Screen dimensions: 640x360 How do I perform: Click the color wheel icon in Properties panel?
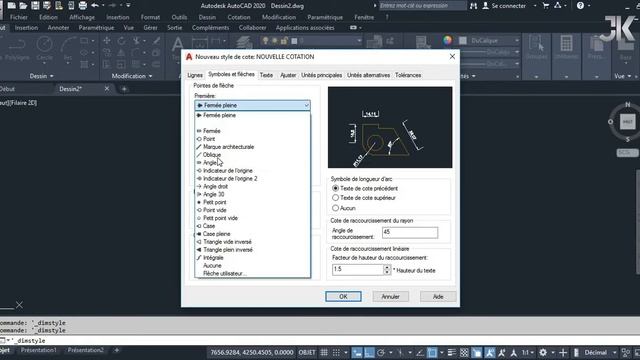(448, 40)
